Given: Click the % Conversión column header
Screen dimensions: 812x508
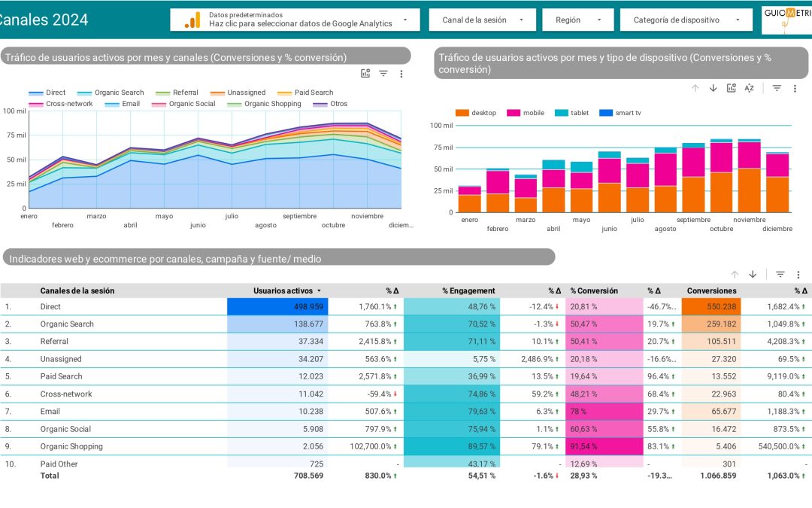Looking at the screenshot, I should coord(594,291).
